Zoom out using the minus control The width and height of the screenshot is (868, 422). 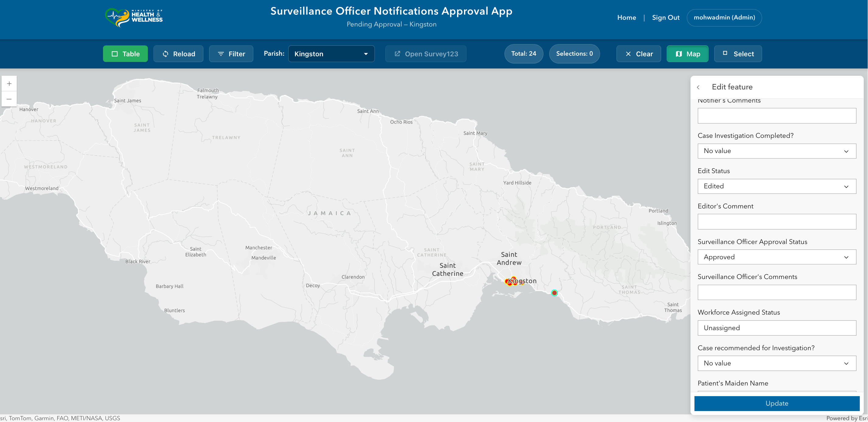9,99
